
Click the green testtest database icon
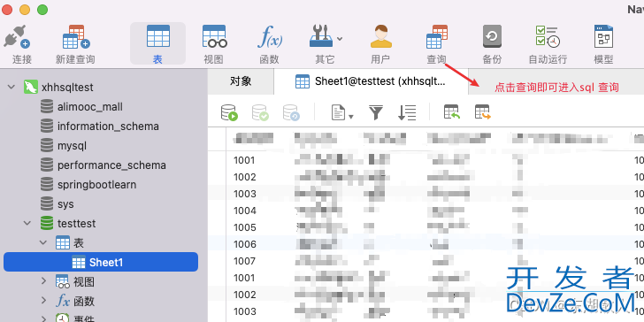pos(47,224)
